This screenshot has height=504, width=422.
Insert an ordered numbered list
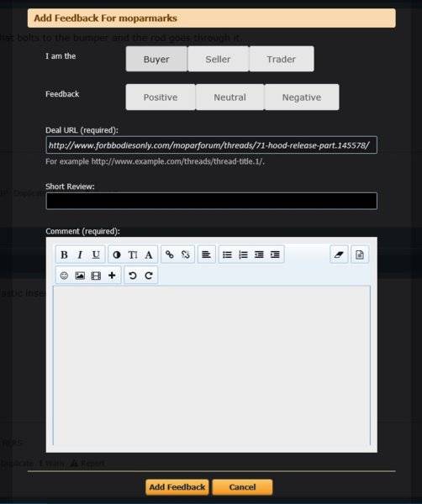pyautogui.click(x=243, y=255)
